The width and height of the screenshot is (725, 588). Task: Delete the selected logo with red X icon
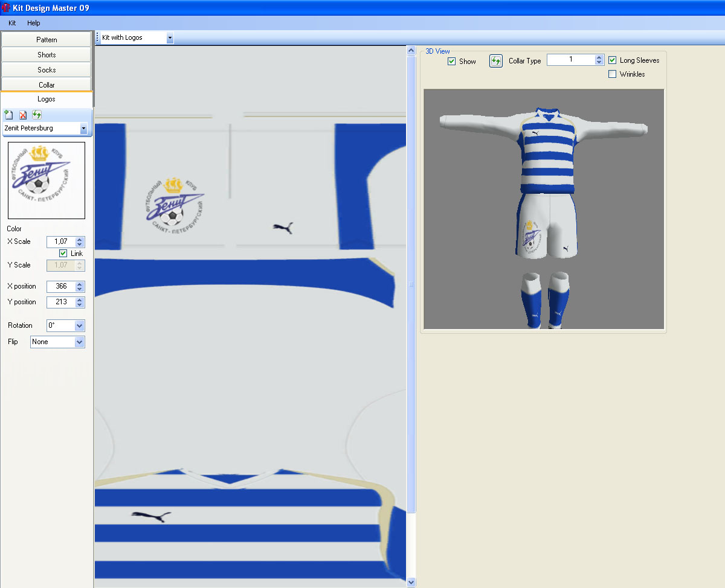point(23,115)
